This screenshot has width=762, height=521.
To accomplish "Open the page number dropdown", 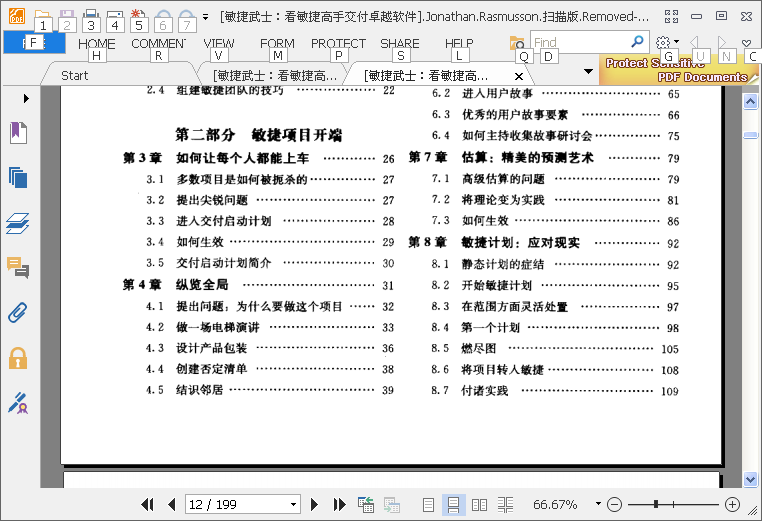I will coord(293,505).
